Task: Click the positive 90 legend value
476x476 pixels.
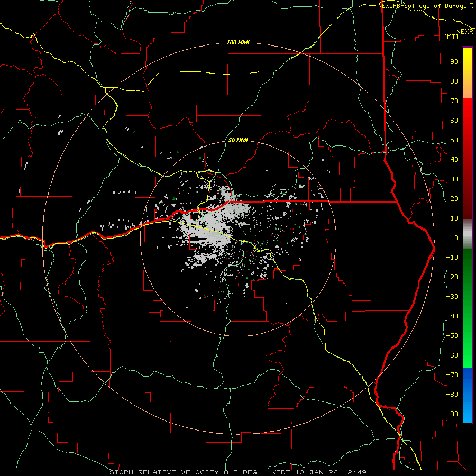Action: (x=454, y=62)
